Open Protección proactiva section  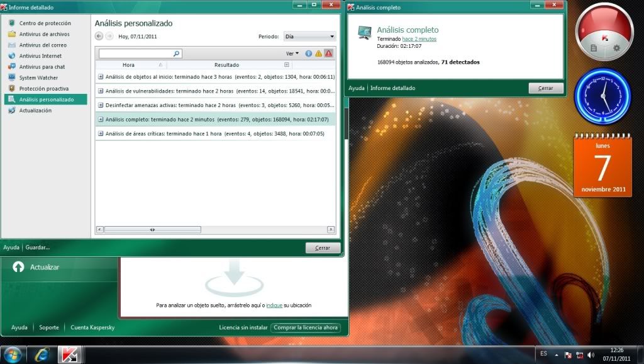(44, 88)
